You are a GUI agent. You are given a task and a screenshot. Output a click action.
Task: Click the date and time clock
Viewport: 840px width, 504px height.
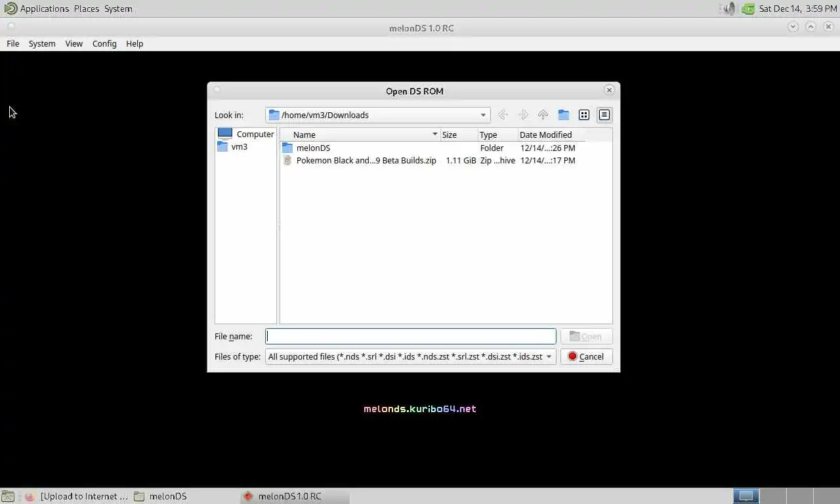[x=797, y=9]
